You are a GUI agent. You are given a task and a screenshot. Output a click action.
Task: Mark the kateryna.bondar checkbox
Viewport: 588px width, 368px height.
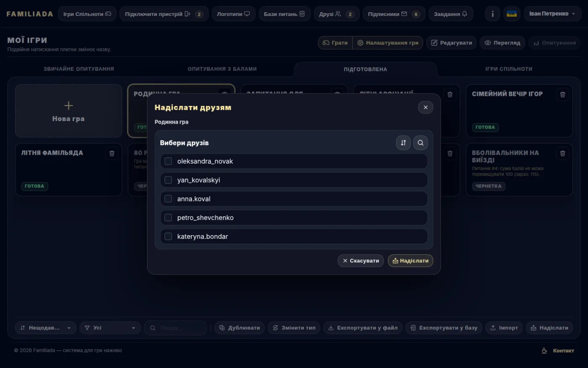pos(168,236)
